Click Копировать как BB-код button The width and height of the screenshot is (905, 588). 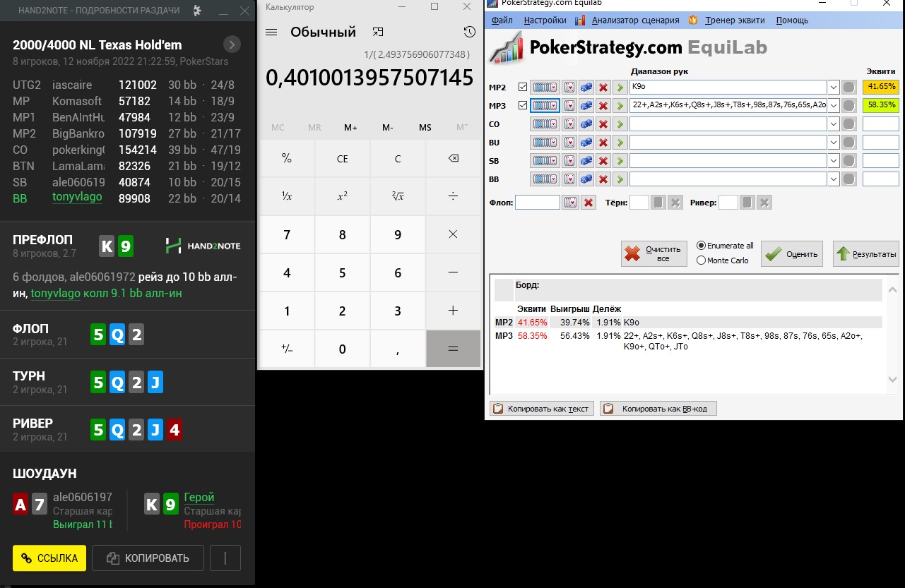pos(658,409)
